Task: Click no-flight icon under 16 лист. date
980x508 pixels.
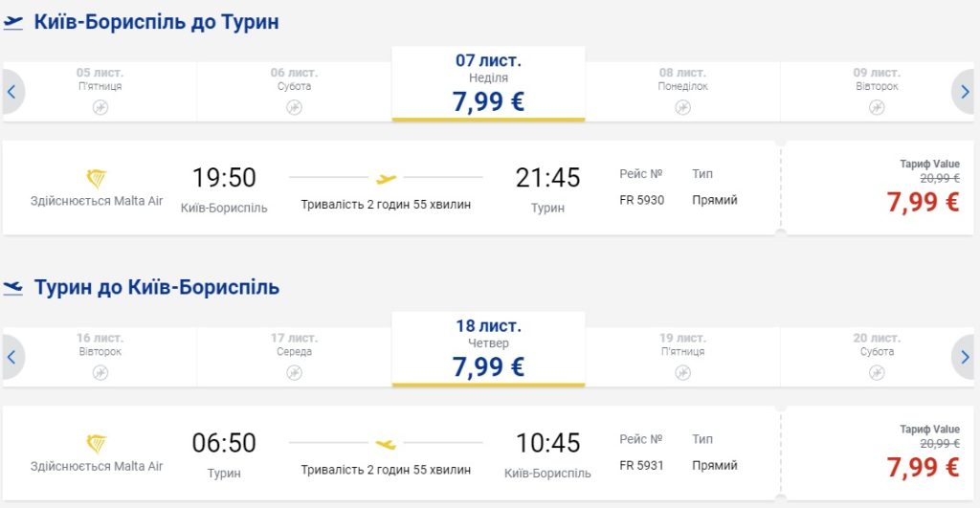Action: [x=100, y=372]
